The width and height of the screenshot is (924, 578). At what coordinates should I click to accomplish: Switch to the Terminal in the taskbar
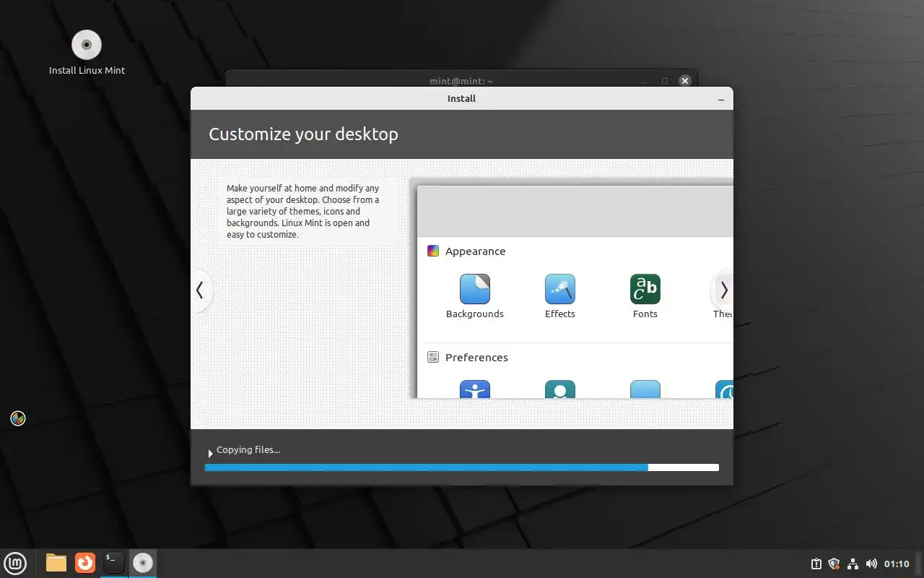point(114,563)
